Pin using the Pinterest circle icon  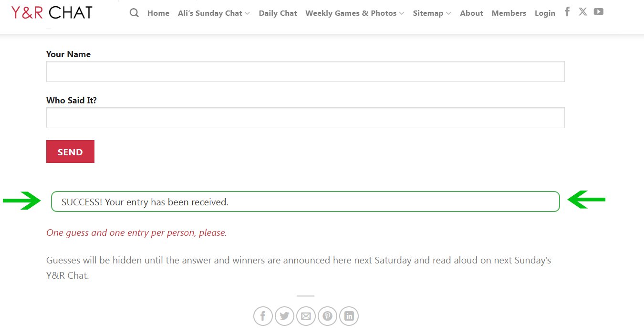pyautogui.click(x=327, y=316)
